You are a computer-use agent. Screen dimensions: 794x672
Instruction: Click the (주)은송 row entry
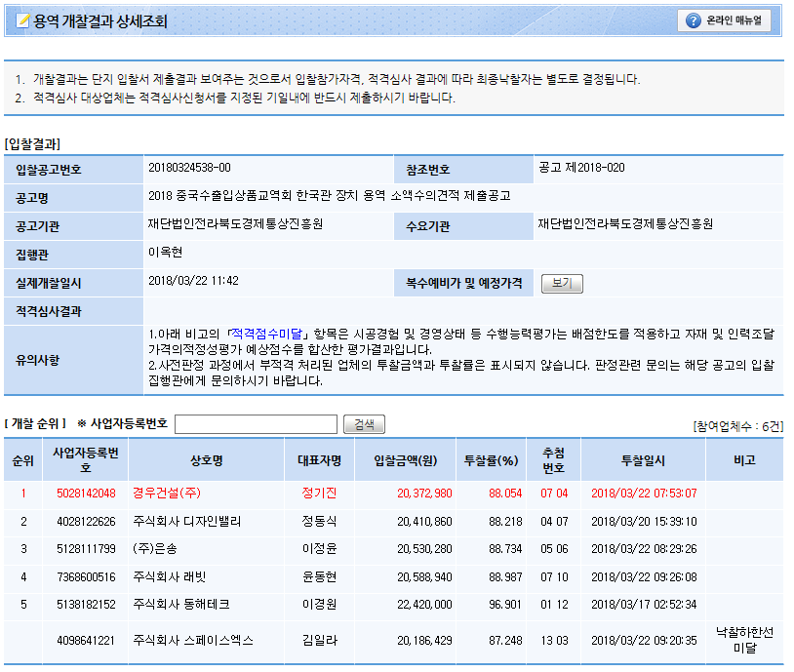point(156,549)
